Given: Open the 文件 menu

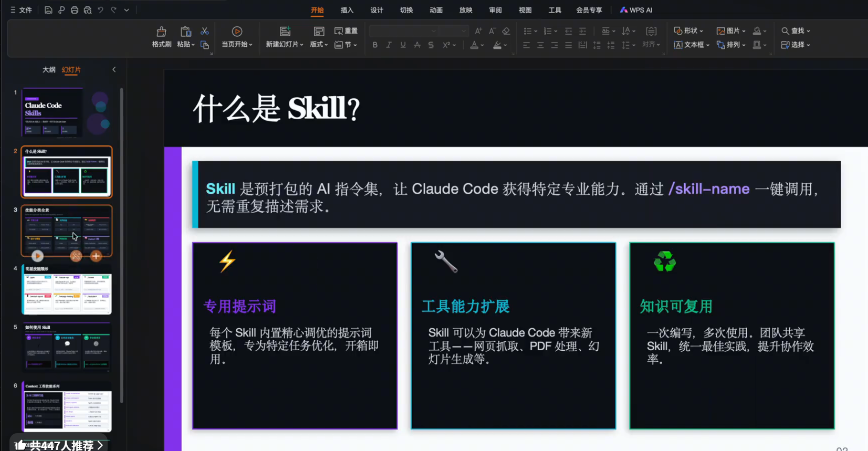Looking at the screenshot, I should tap(21, 10).
